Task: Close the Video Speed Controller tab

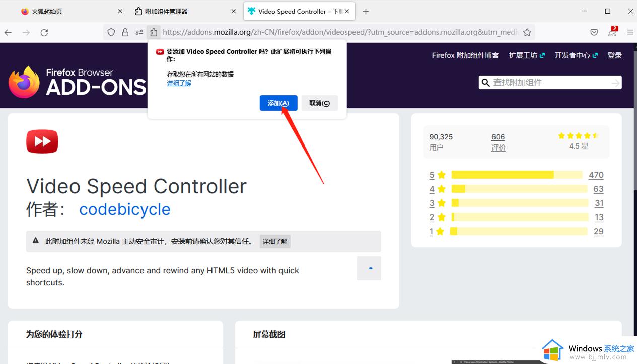Action: [347, 11]
